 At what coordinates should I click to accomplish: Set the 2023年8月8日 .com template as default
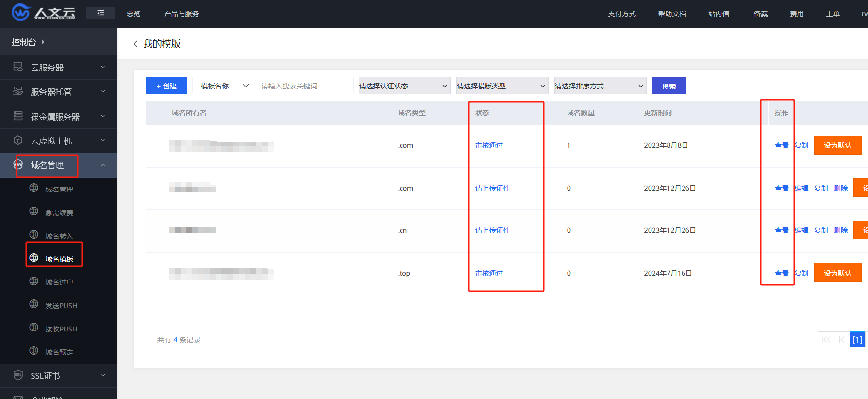pyautogui.click(x=838, y=145)
